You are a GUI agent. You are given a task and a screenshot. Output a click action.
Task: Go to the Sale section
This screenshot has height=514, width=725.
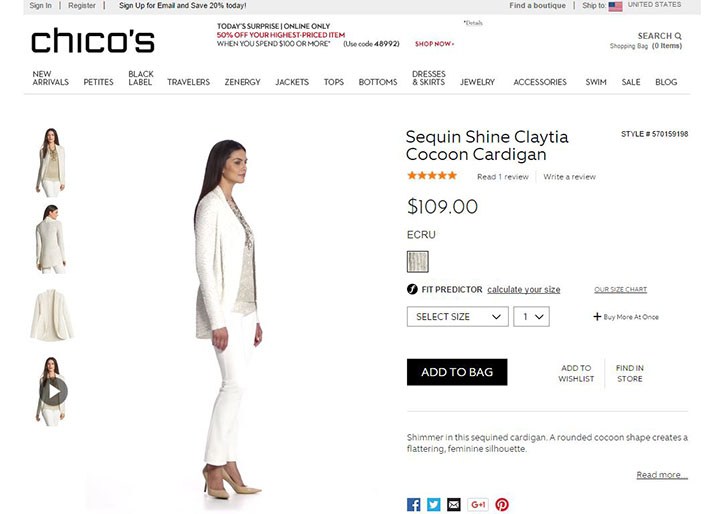tap(631, 82)
